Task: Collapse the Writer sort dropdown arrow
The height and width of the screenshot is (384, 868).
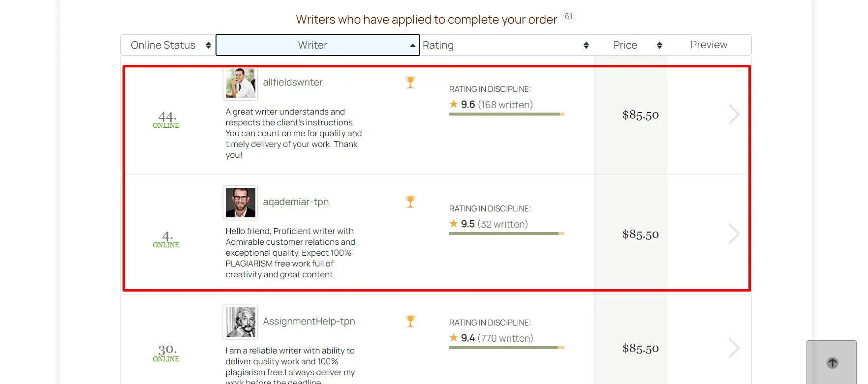Action: (x=412, y=45)
